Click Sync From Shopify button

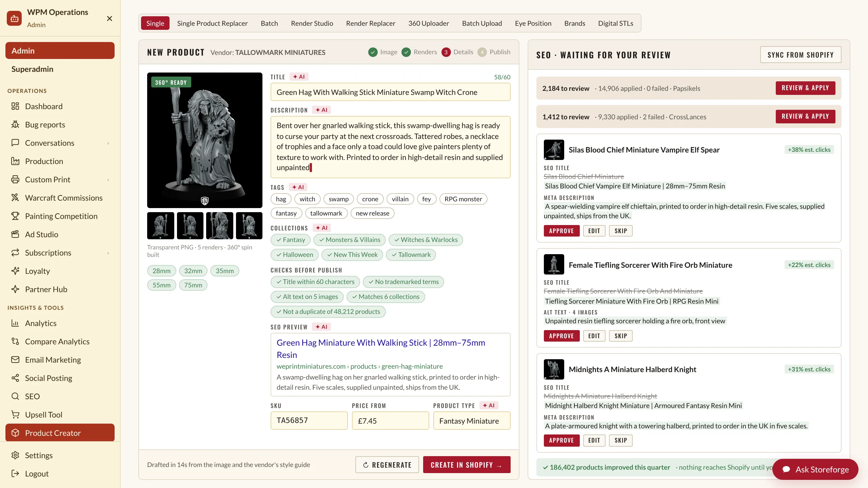point(801,55)
